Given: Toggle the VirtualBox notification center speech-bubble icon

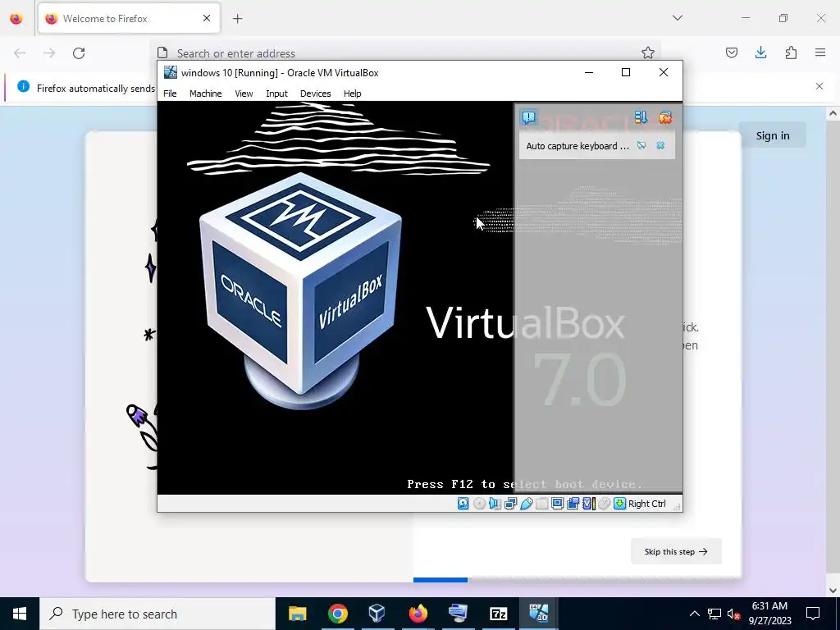Looking at the screenshot, I should click(529, 117).
